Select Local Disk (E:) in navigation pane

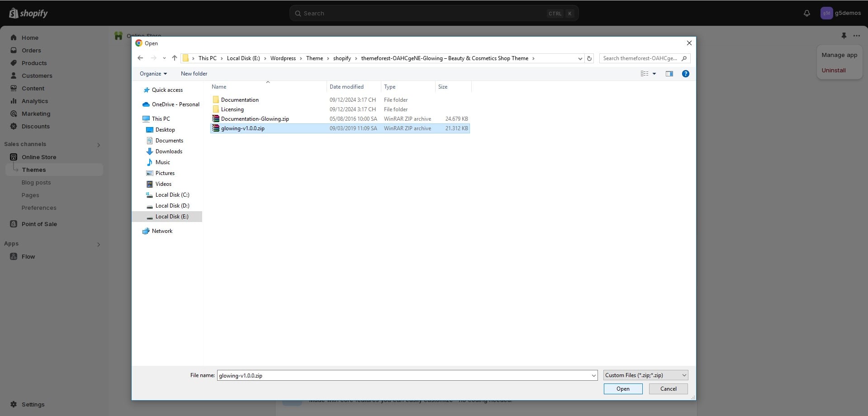[167, 217]
